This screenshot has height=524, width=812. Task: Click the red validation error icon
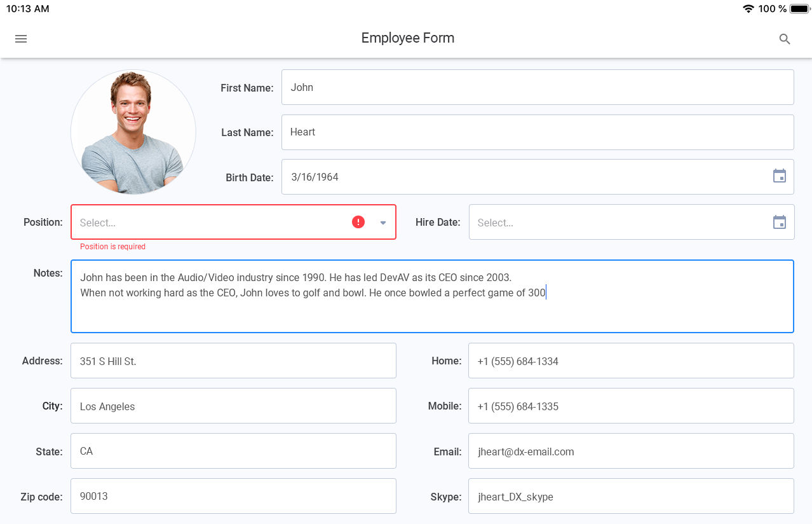[358, 221]
